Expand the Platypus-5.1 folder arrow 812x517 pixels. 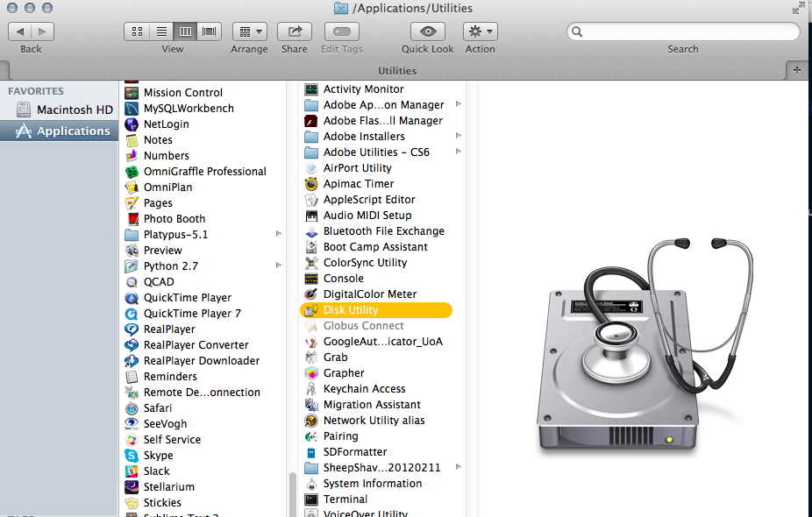pos(279,234)
